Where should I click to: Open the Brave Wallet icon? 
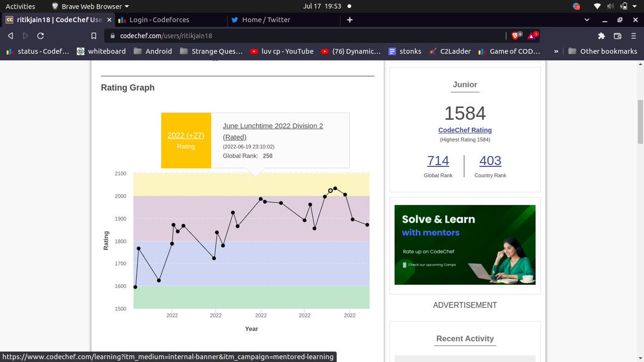coord(617,36)
